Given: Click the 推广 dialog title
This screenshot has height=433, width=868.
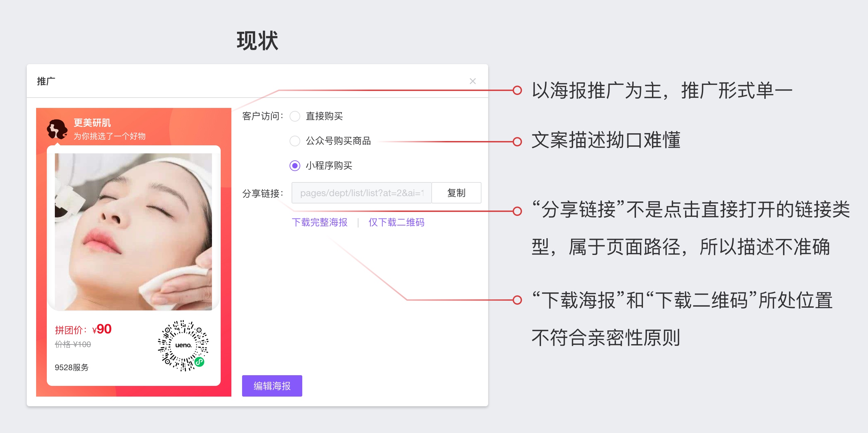Looking at the screenshot, I should click(x=46, y=81).
